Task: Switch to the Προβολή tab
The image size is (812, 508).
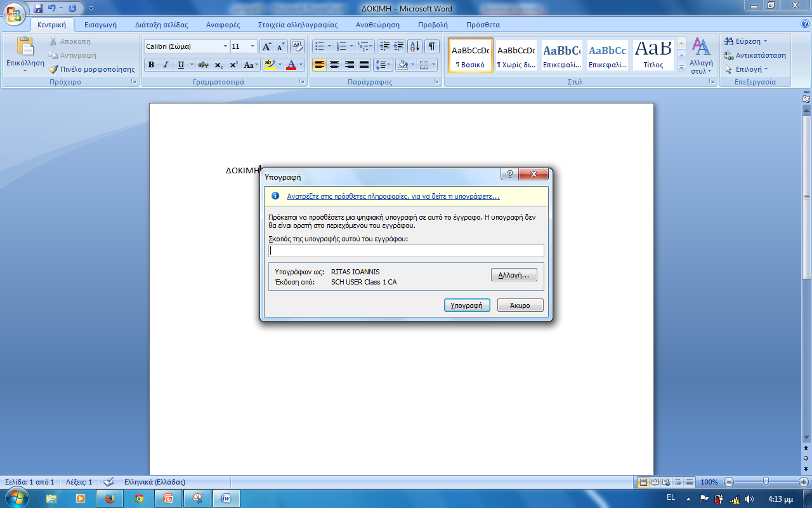Action: pyautogui.click(x=433, y=25)
